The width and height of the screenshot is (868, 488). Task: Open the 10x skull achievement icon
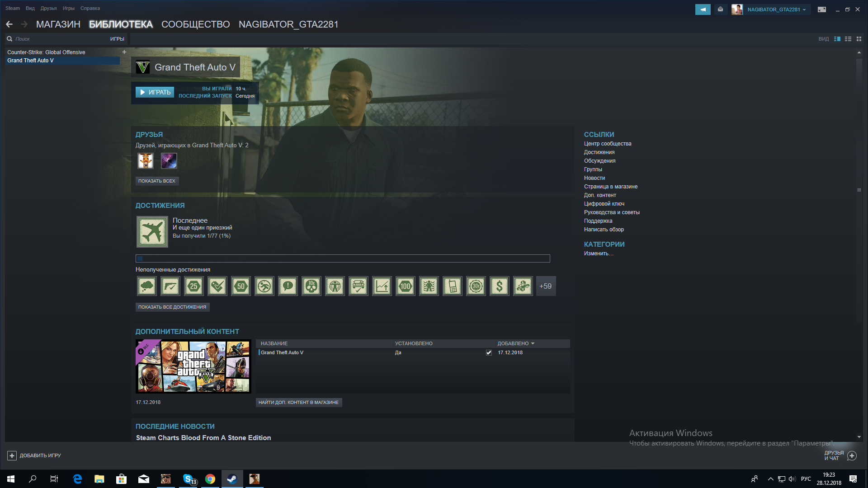click(311, 286)
